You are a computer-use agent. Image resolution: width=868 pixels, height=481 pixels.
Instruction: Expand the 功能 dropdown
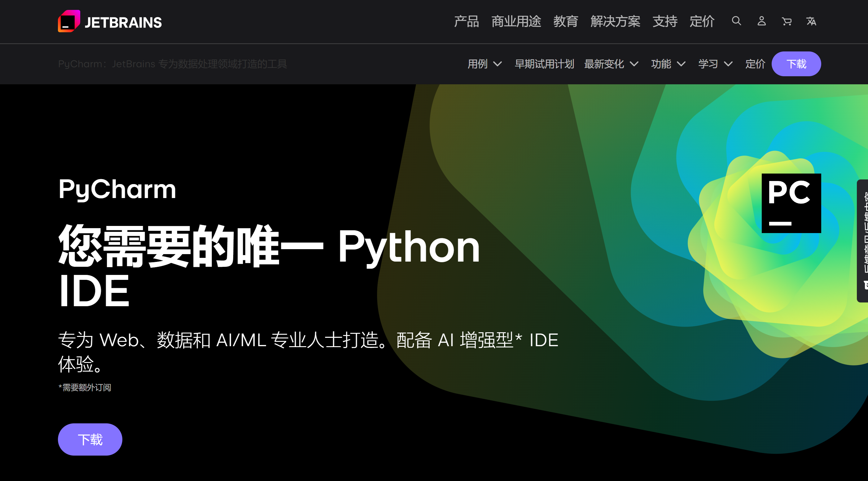[x=668, y=64]
